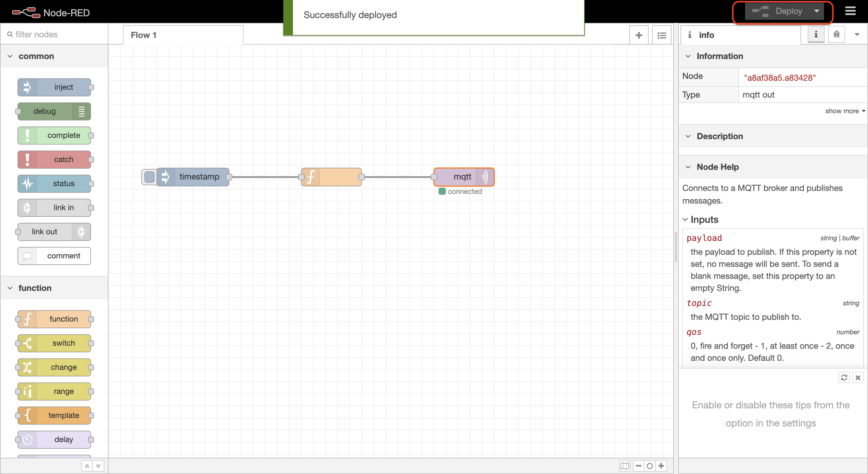Open the debug messages bug tab
This screenshot has width=868, height=474.
click(836, 34)
